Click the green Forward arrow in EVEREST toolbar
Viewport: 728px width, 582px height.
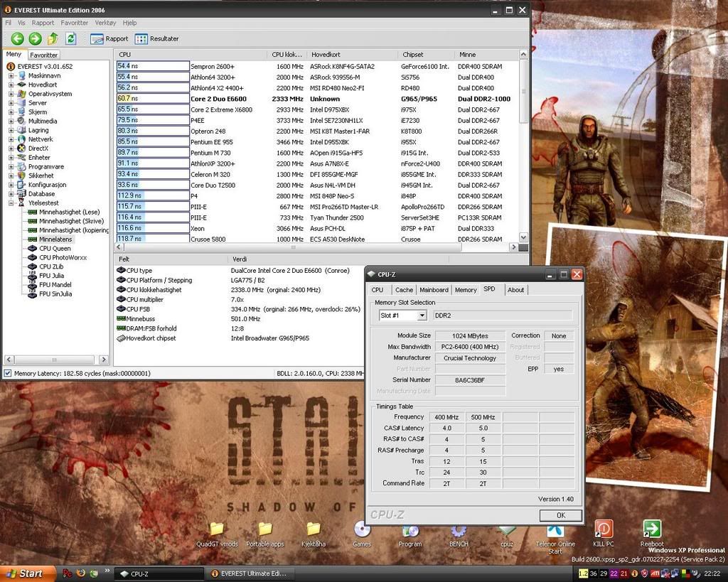click(36, 39)
